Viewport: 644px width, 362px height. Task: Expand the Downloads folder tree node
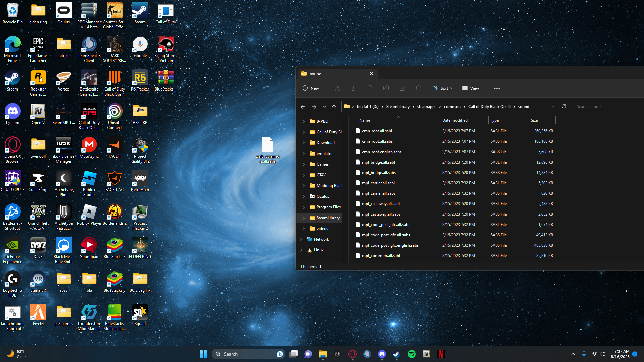tap(304, 143)
